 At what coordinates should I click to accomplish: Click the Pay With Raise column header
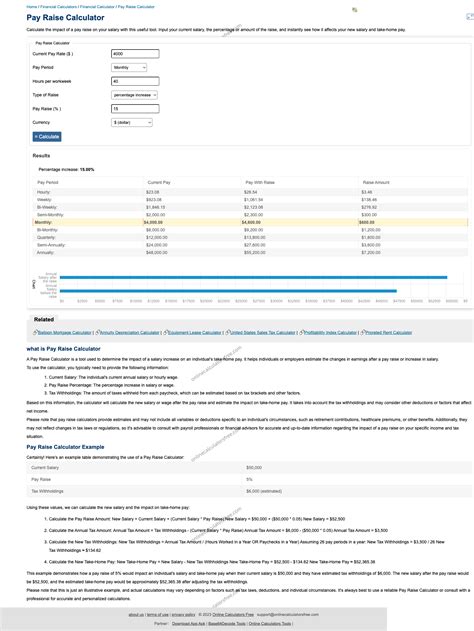click(x=260, y=182)
